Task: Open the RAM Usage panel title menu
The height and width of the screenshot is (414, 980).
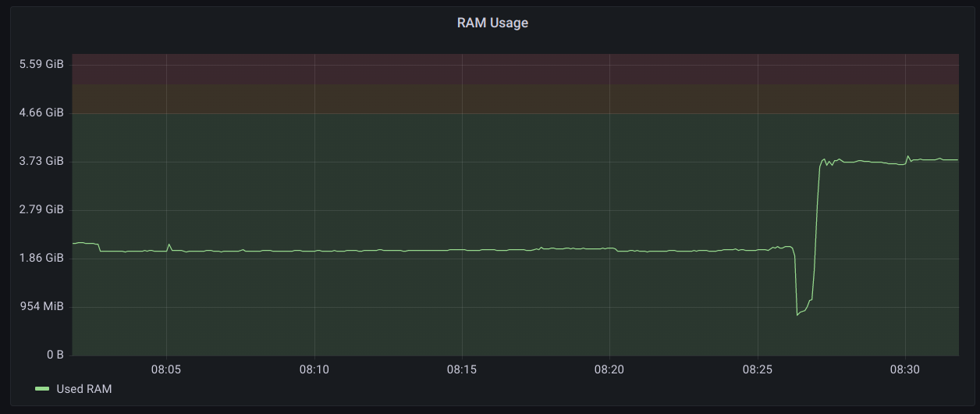Action: point(492,23)
